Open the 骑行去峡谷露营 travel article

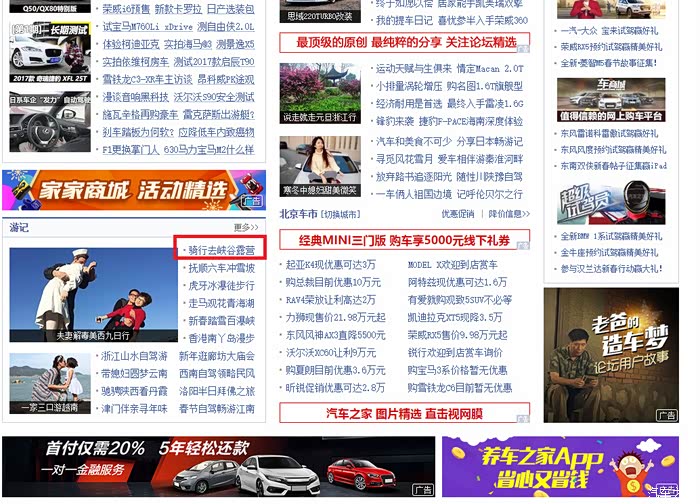tap(220, 249)
